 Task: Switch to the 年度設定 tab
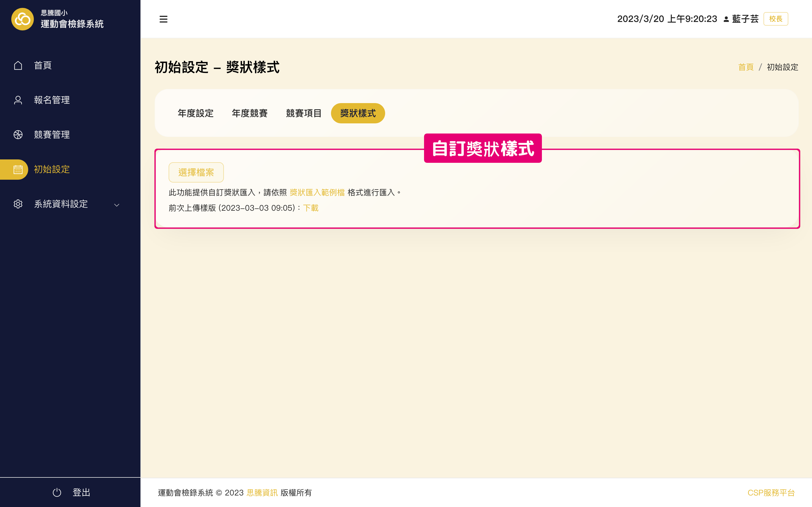(196, 113)
